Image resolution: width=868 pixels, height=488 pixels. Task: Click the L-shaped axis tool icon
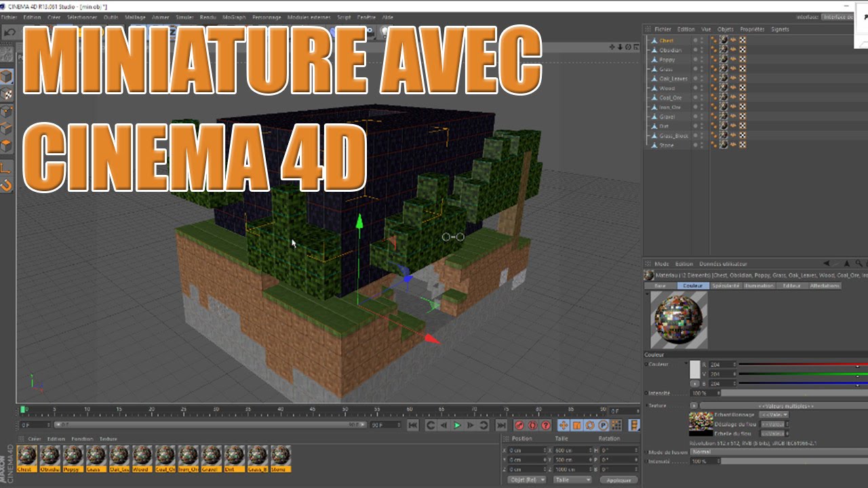[x=6, y=167]
